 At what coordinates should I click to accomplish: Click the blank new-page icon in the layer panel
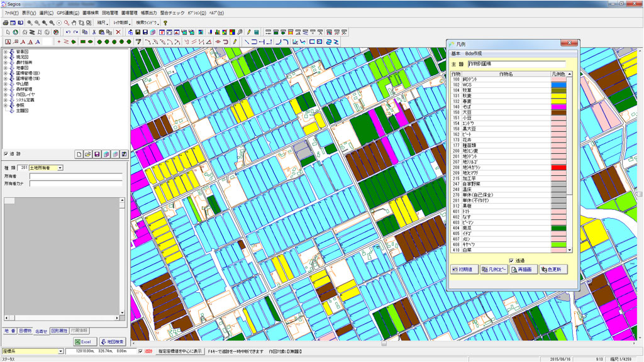coord(79,154)
